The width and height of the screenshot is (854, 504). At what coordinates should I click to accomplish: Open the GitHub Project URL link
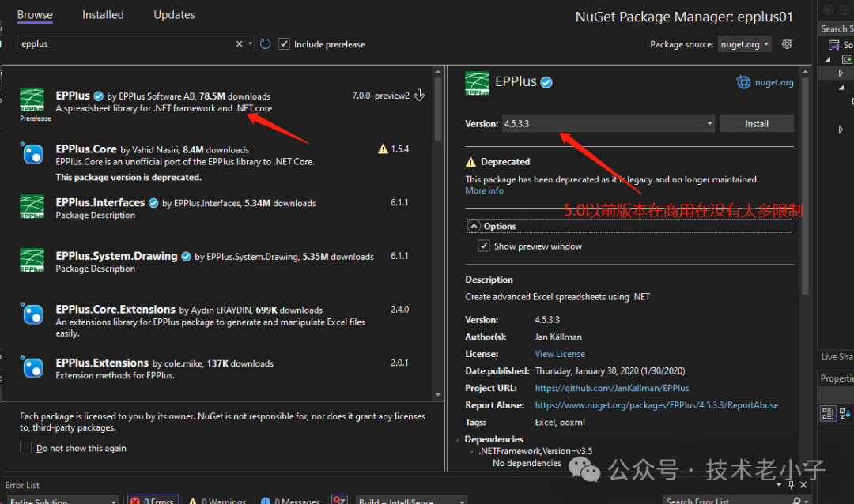point(611,388)
